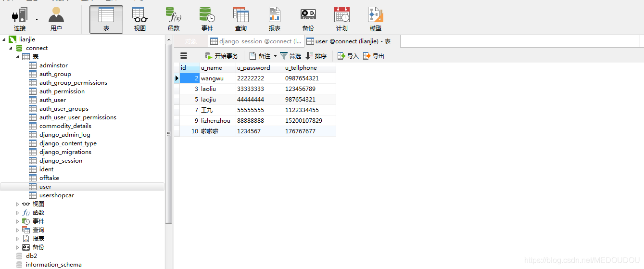Open the 报表 reports toolbar button
This screenshot has height=269, width=644.
pyautogui.click(x=275, y=20)
